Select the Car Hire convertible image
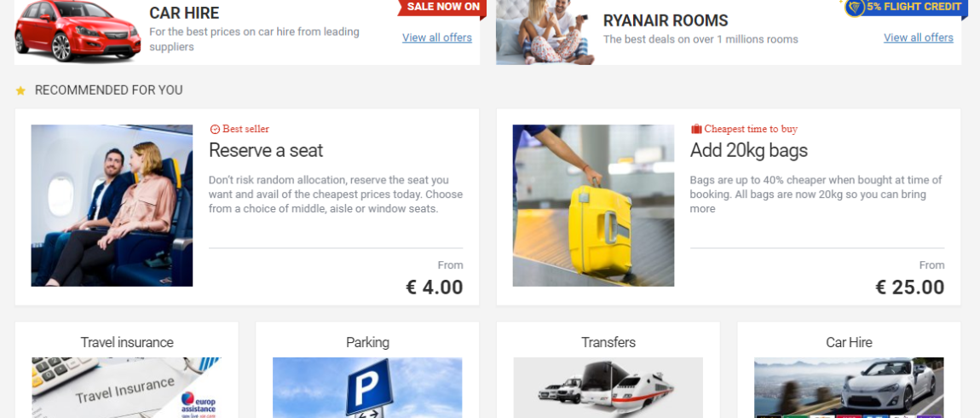Image resolution: width=980 pixels, height=418 pixels. pyautogui.click(x=849, y=387)
